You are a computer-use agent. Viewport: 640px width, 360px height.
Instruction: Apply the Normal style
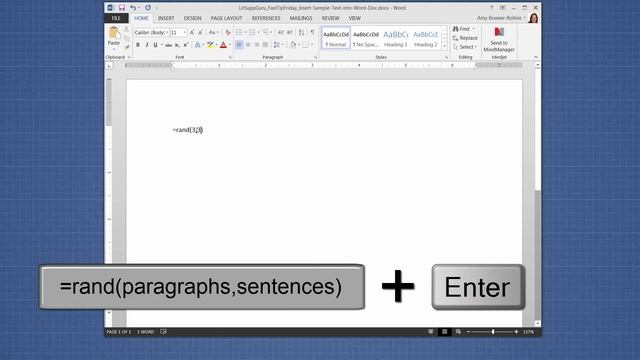336,38
